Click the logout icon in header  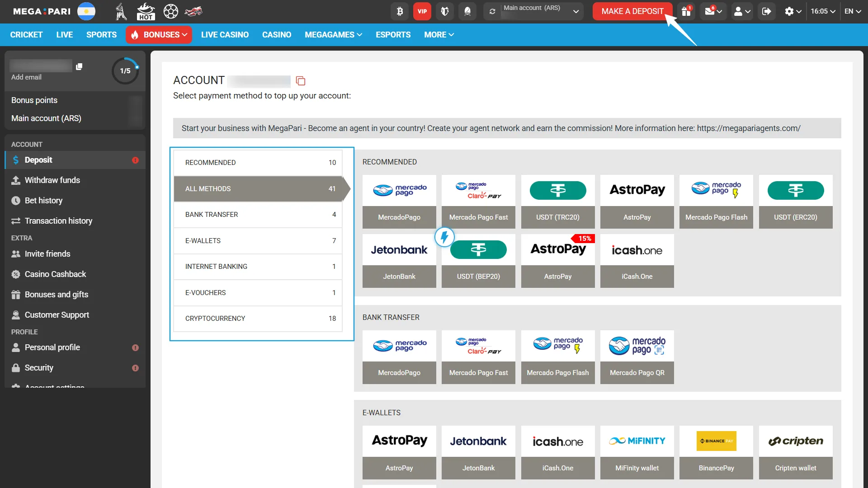click(766, 11)
